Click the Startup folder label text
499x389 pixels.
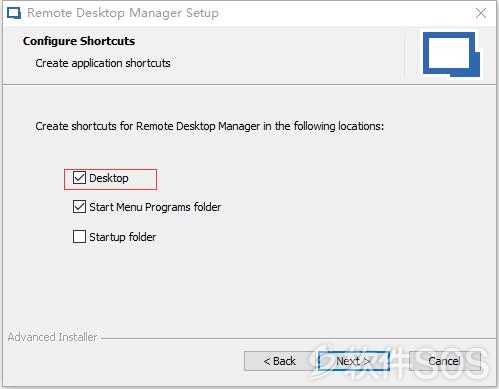[x=122, y=237]
